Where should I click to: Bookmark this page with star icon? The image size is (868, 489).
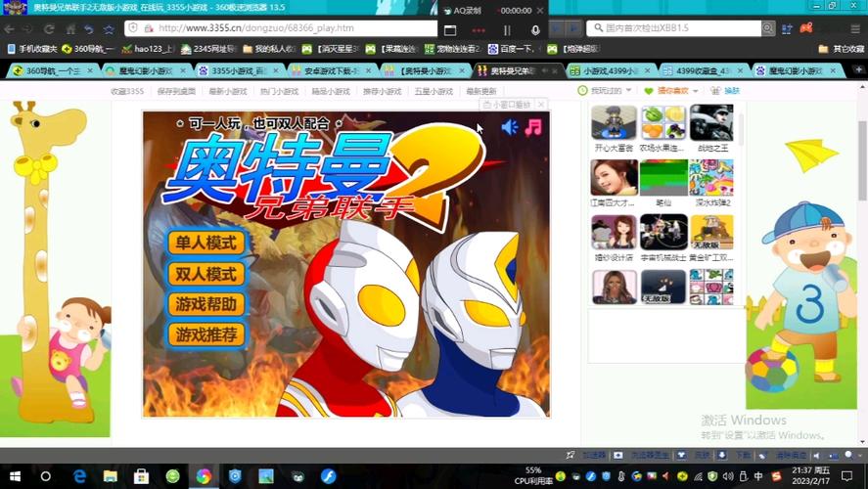point(109,28)
